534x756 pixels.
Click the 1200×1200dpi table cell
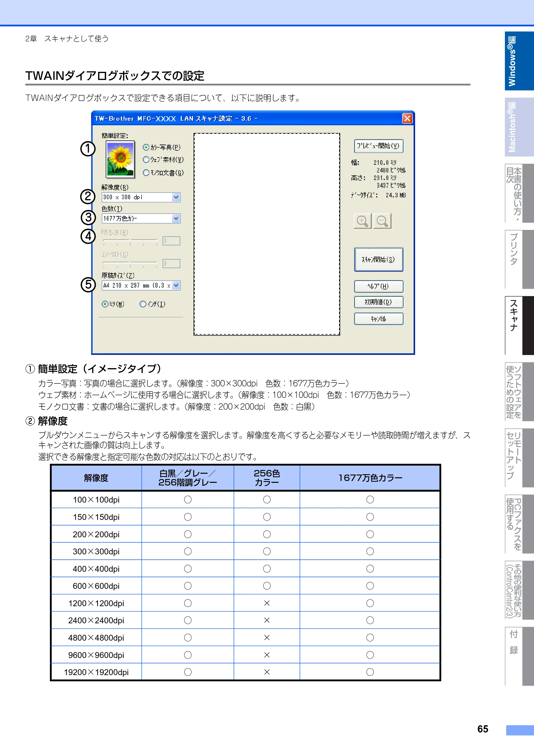coord(96,603)
